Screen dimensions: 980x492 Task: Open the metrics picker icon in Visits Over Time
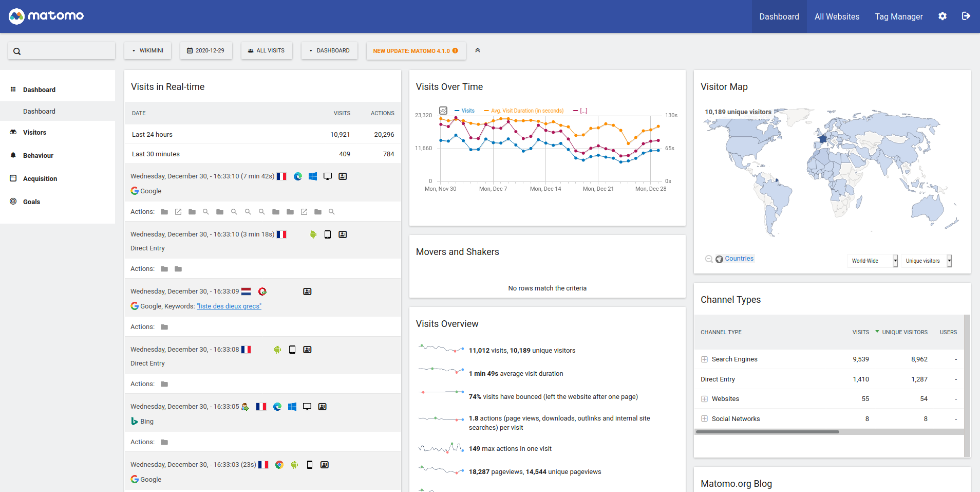click(443, 111)
